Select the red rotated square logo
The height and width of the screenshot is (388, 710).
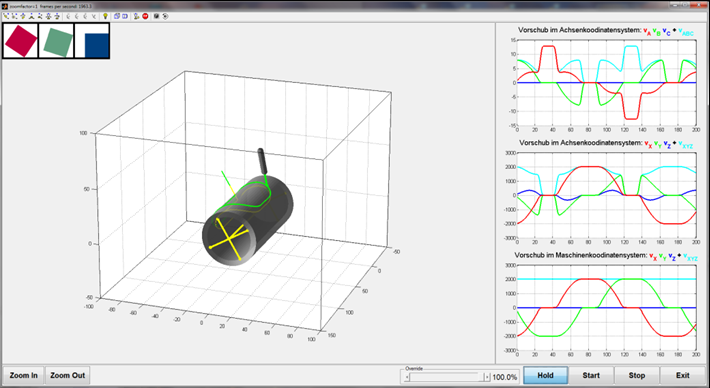[x=20, y=41]
